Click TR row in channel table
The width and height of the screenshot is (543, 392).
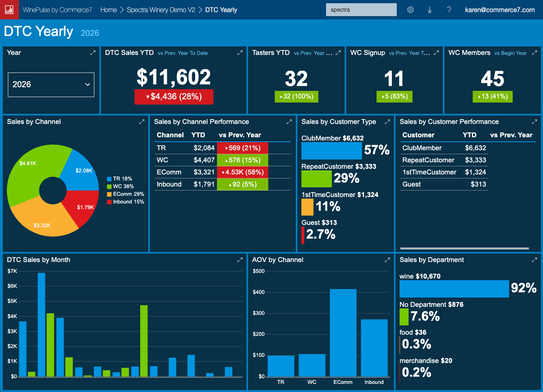[223, 148]
